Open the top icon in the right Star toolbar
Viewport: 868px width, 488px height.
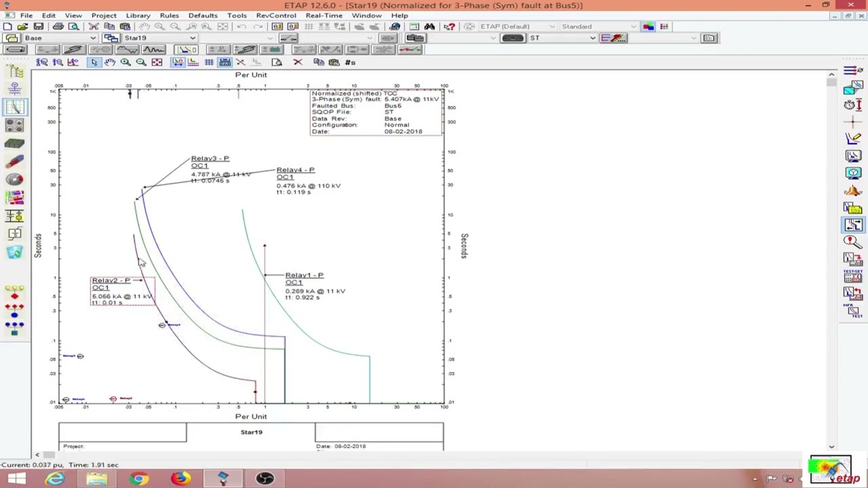click(853, 70)
